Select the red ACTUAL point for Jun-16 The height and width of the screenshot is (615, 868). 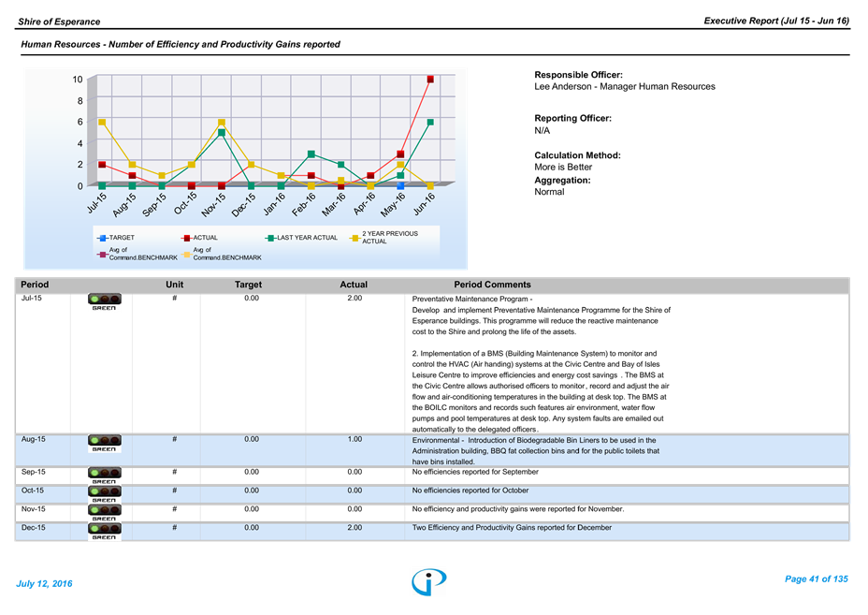tap(430, 80)
